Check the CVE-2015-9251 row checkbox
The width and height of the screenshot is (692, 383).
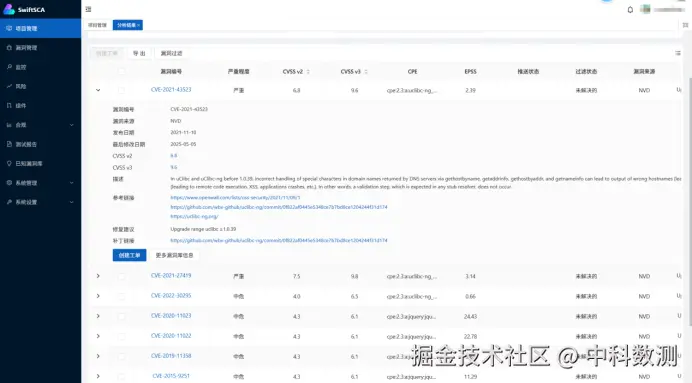(x=121, y=376)
